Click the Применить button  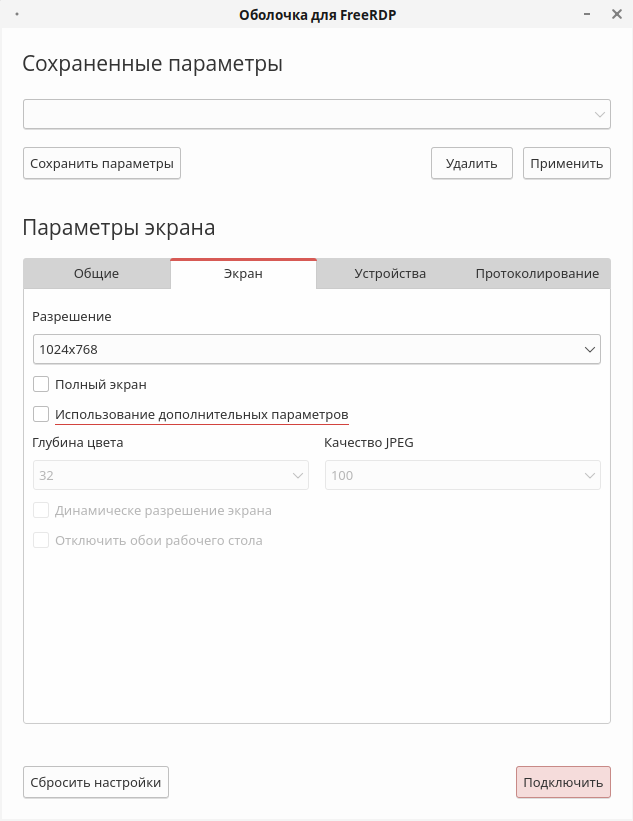pos(567,163)
